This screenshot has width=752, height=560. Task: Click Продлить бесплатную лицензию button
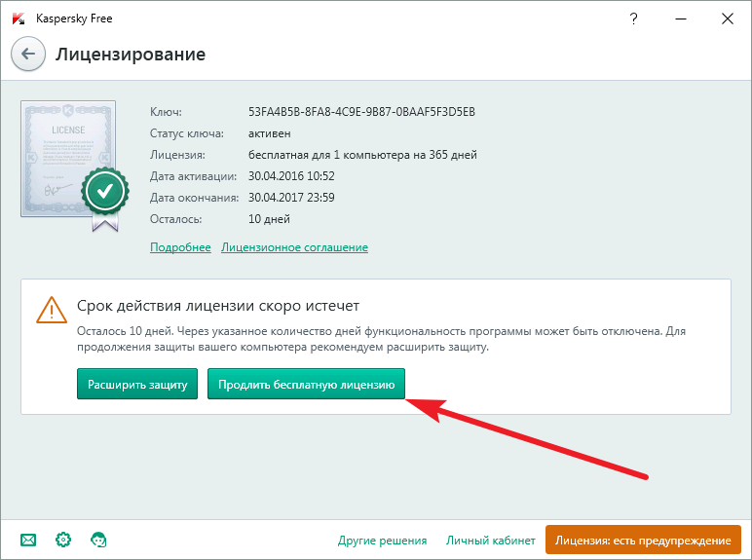(307, 384)
